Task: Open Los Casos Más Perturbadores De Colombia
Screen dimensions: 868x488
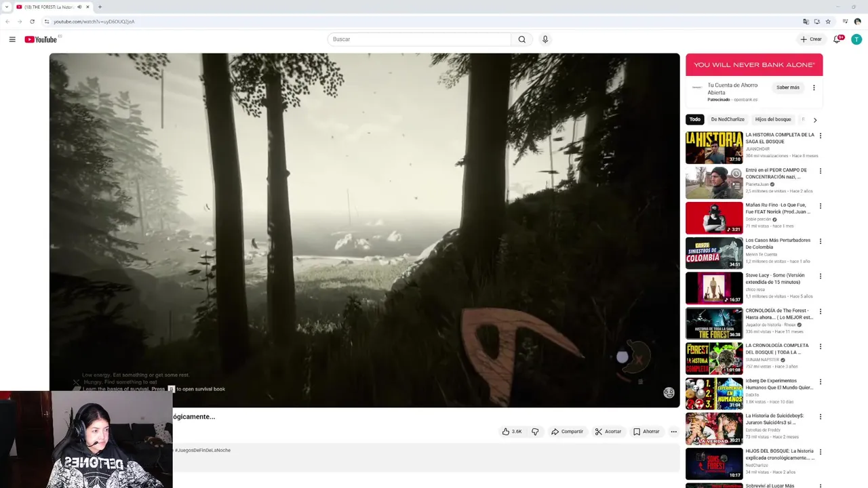Action: pyautogui.click(x=778, y=243)
